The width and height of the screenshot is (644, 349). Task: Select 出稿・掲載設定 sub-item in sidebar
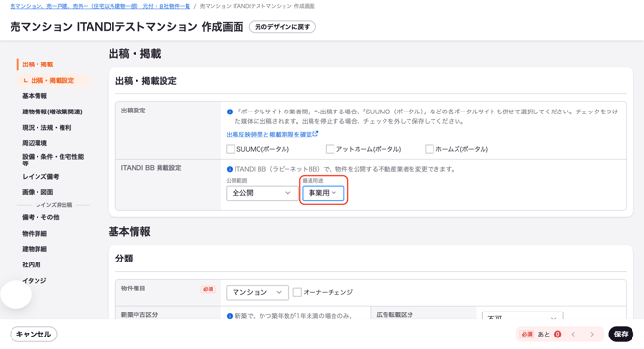click(53, 80)
